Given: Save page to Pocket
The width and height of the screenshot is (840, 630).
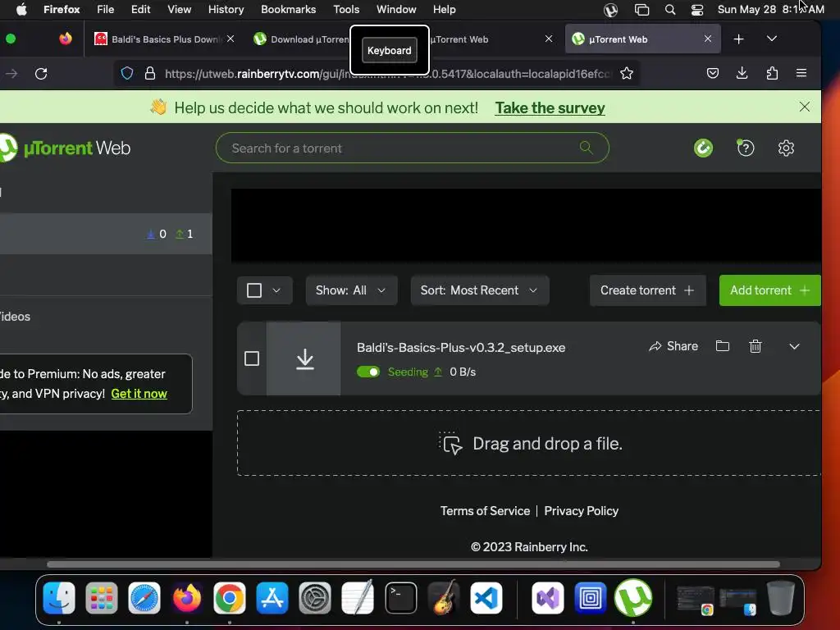Looking at the screenshot, I should pyautogui.click(x=712, y=73).
